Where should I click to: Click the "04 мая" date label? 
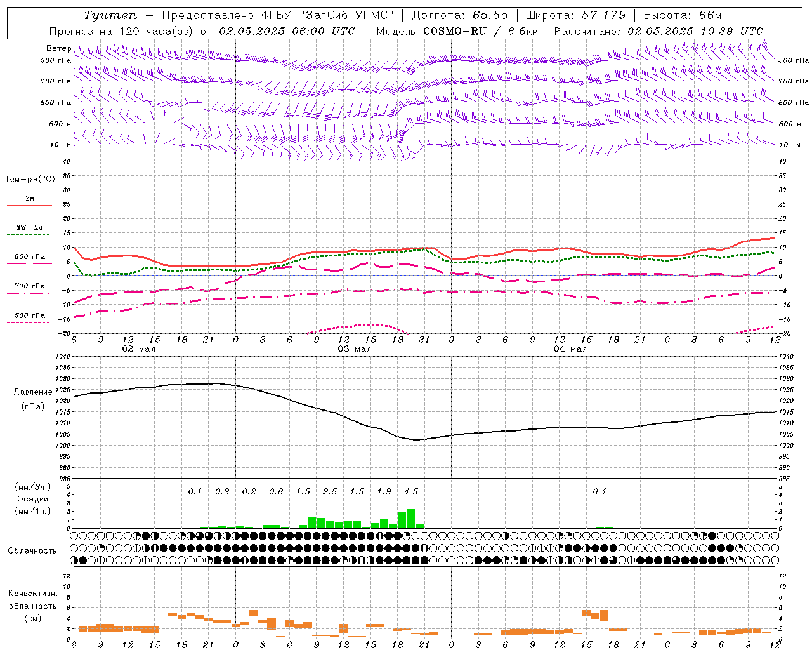pos(570,349)
